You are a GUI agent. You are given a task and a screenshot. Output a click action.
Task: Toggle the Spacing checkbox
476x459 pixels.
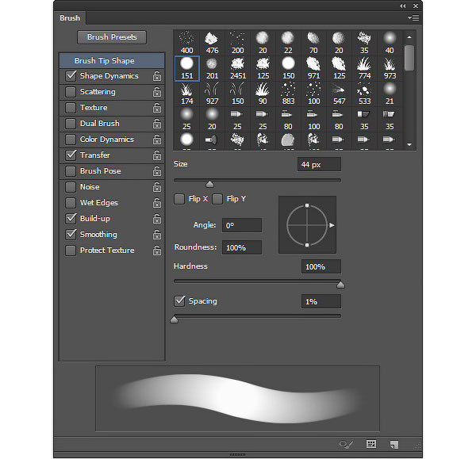pyautogui.click(x=179, y=301)
